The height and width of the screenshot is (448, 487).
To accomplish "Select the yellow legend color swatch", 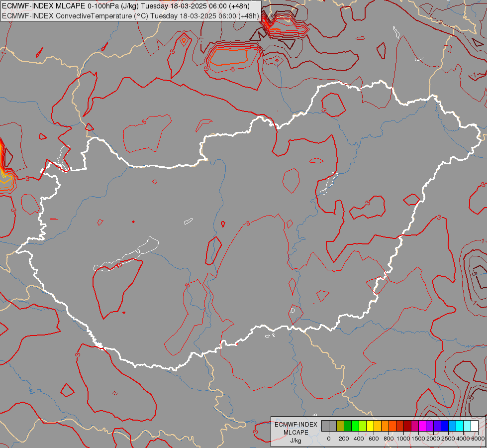I will [x=370, y=426].
